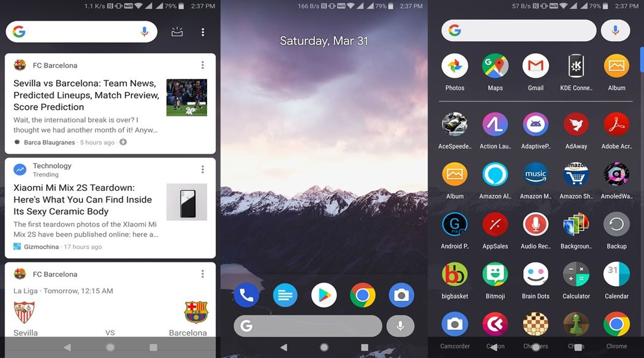This screenshot has width=644, height=358.
Task: Tap the Sevilla club crest
Action: tap(24, 312)
